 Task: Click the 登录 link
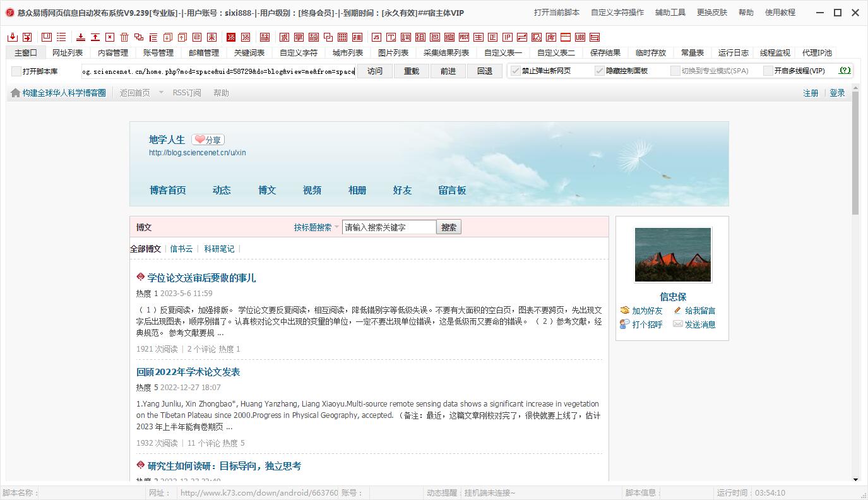(837, 93)
